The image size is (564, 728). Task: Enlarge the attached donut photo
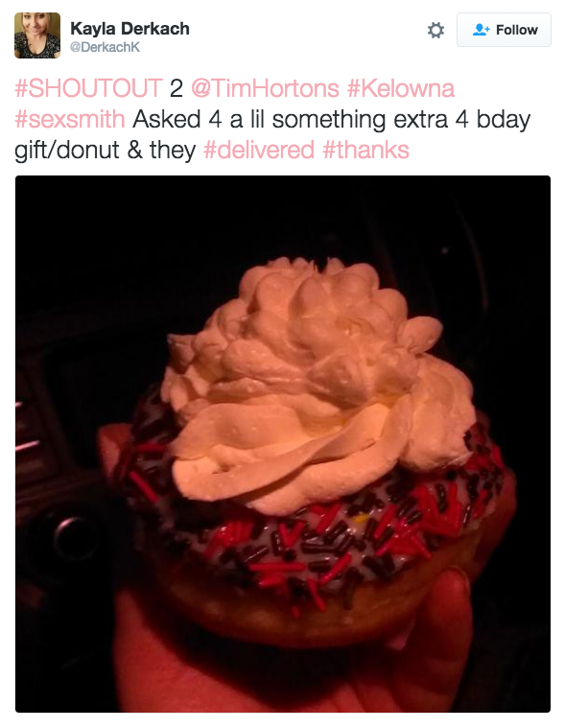(283, 443)
